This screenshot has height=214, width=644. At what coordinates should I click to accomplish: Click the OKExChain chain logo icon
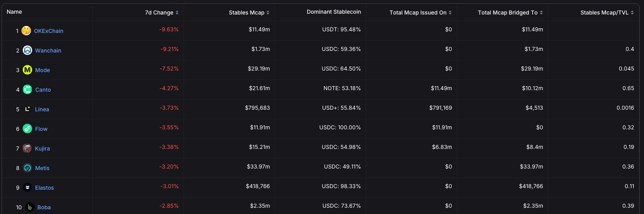click(26, 31)
